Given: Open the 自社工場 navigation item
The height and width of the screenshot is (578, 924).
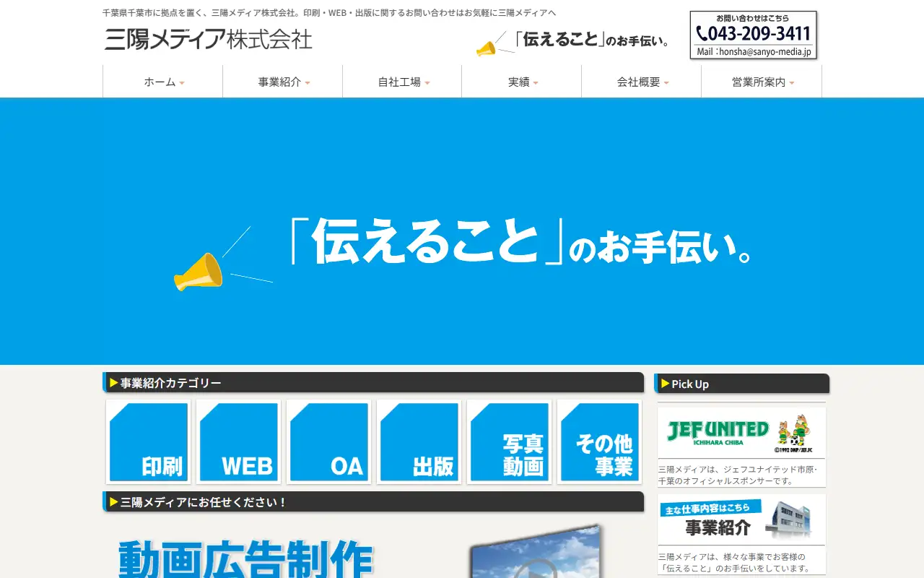Looking at the screenshot, I should coord(402,82).
